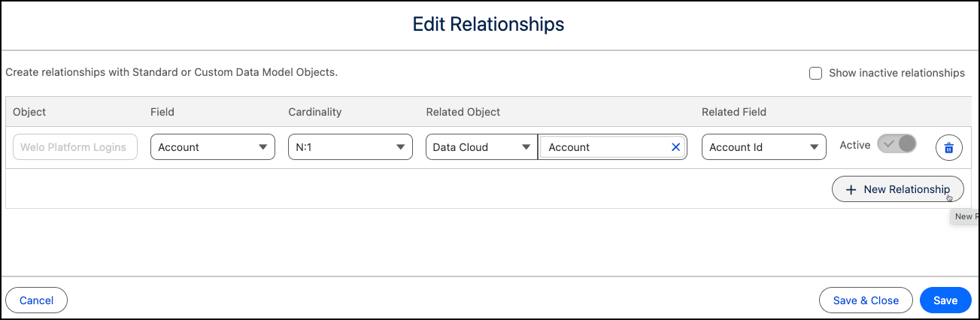
Task: Click the Field column header
Action: [x=162, y=112]
